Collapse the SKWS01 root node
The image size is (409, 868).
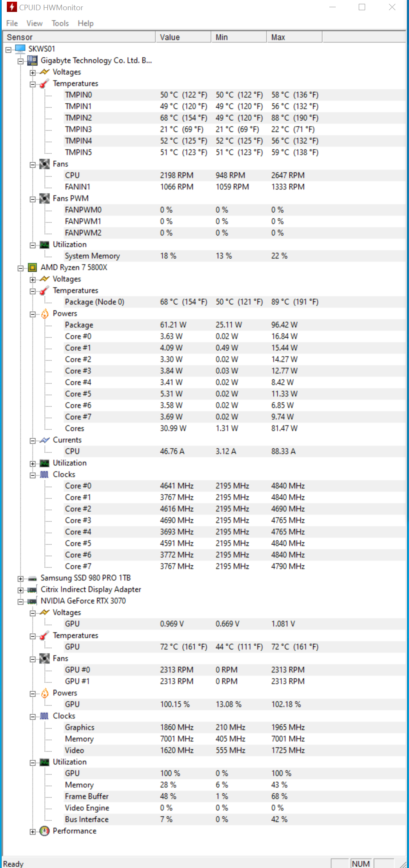click(x=8, y=50)
